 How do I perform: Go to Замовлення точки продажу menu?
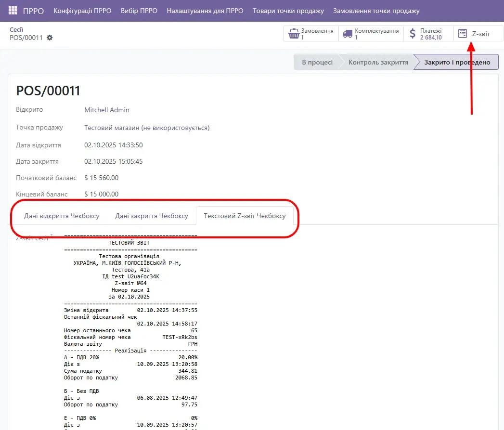pos(376,11)
